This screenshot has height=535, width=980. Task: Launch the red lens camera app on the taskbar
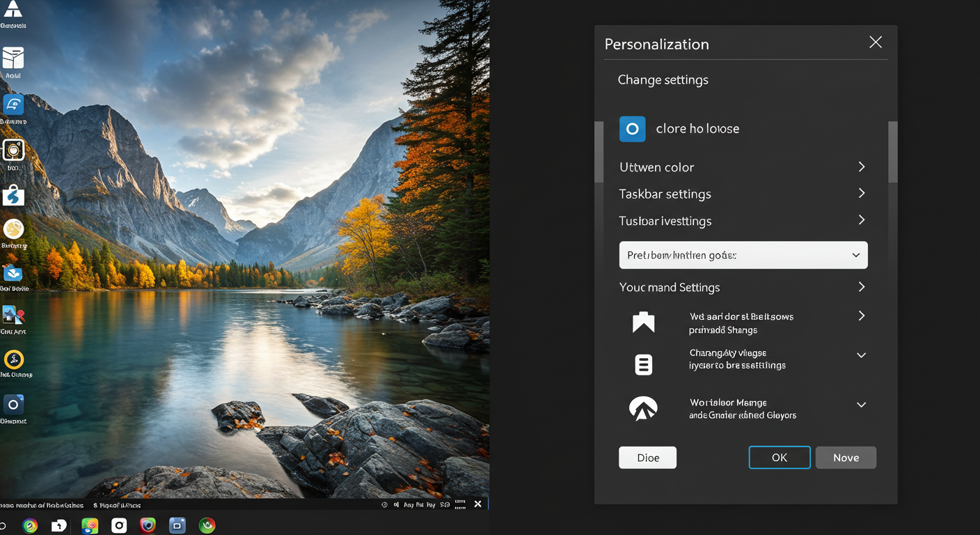148,525
